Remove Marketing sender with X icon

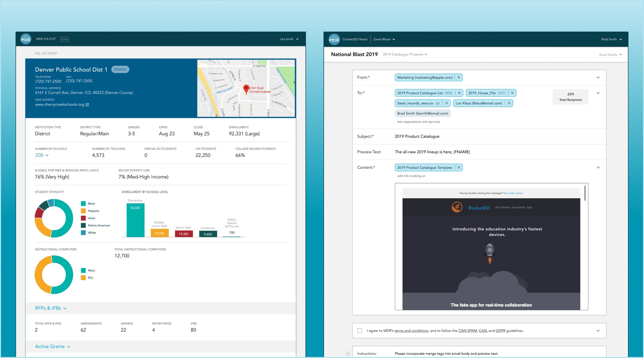[x=459, y=77]
